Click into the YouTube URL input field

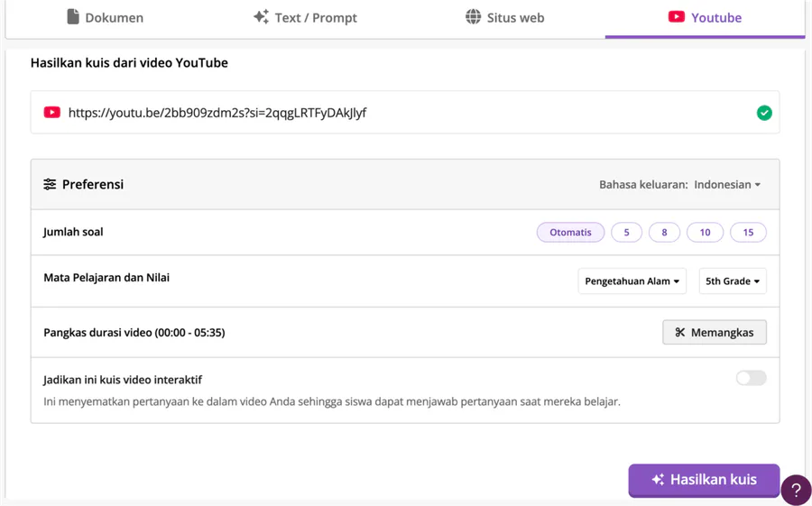(x=406, y=113)
